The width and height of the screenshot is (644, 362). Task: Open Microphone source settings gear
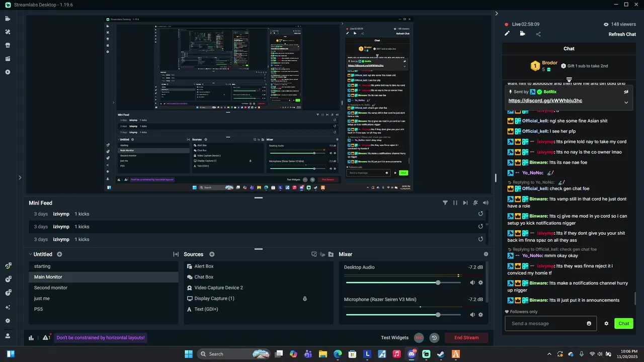point(480,315)
